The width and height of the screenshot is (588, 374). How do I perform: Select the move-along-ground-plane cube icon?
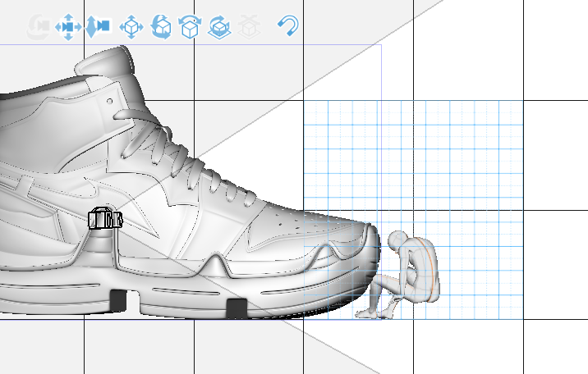pyautogui.click(x=220, y=27)
